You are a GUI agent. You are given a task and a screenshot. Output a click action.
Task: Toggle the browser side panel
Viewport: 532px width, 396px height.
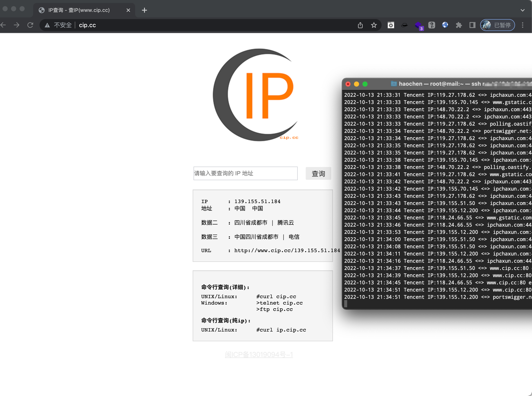(x=472, y=25)
